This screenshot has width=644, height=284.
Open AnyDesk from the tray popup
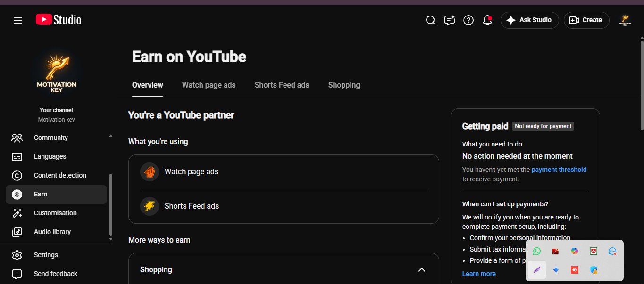574,270
